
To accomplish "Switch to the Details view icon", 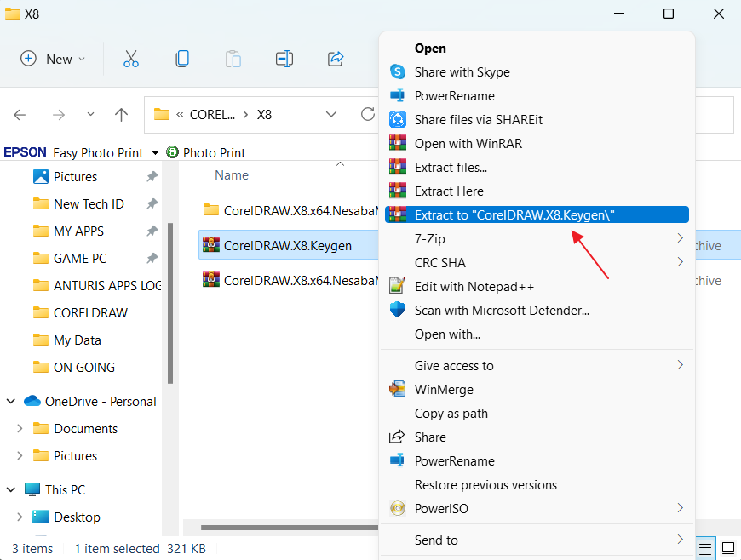I will 705,549.
